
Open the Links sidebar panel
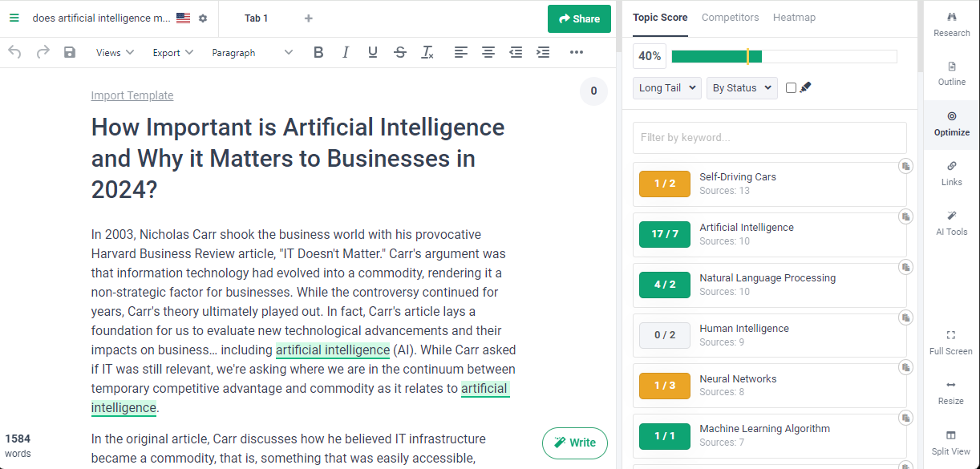952,173
